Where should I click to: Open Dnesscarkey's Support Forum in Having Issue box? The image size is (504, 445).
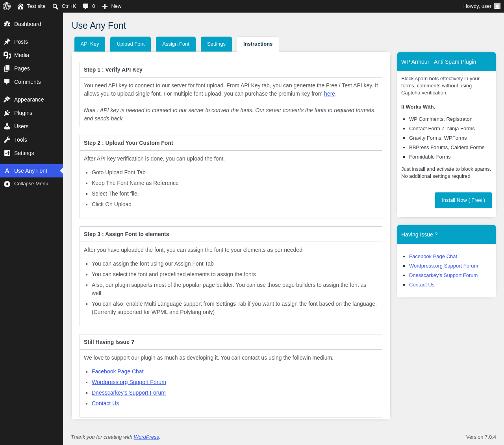[443, 275]
